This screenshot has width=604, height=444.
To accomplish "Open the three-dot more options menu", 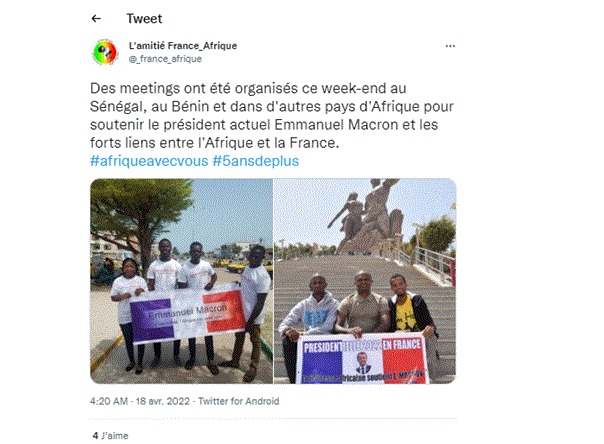I will point(450,46).
